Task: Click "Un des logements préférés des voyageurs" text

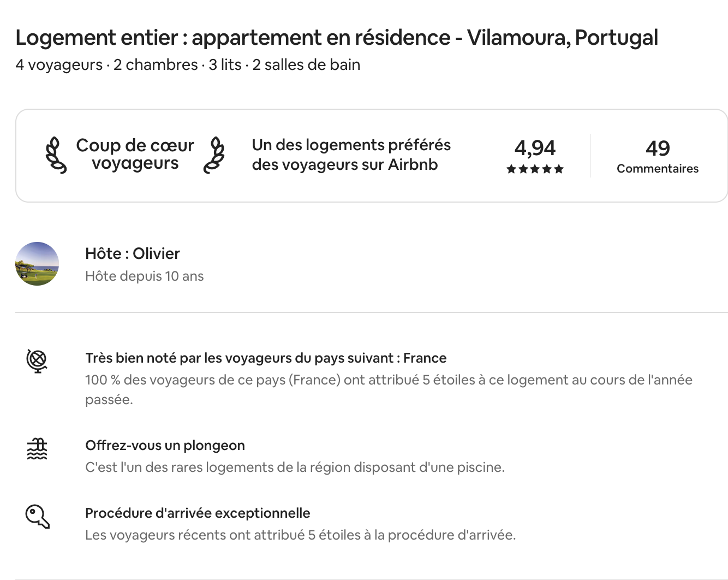Action: click(351, 155)
